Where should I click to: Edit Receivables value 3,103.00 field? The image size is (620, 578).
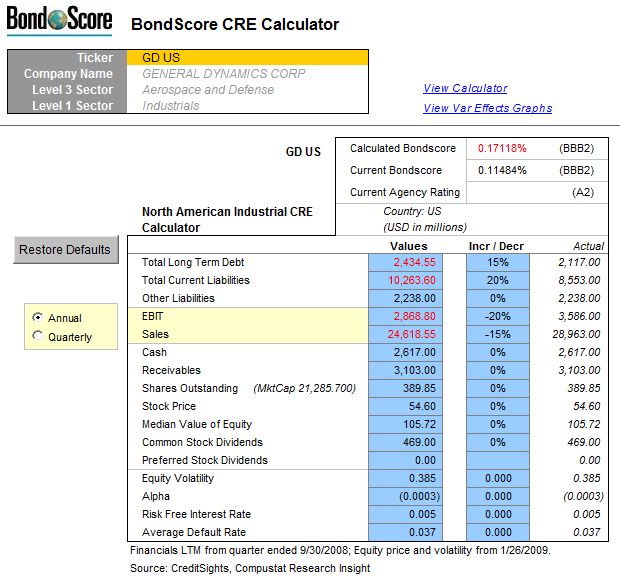(405, 370)
